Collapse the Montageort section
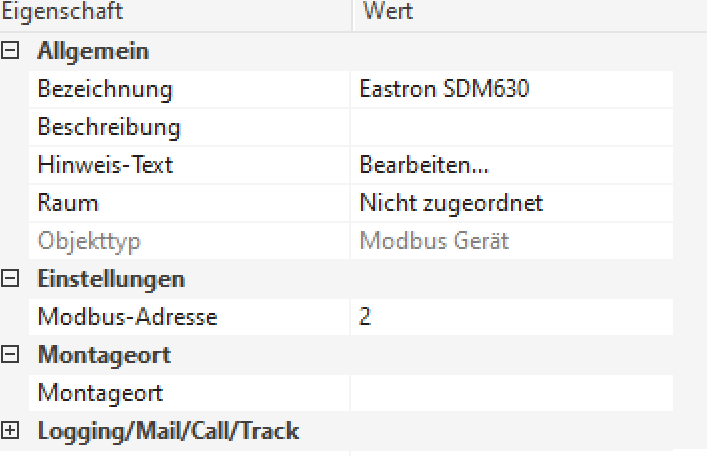Viewport: 707px width, 456px height. (x=11, y=355)
